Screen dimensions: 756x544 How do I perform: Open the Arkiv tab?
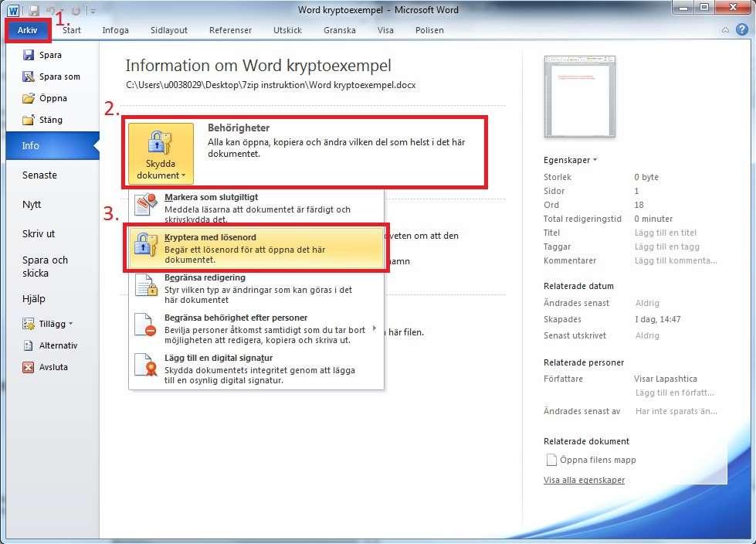click(x=28, y=30)
